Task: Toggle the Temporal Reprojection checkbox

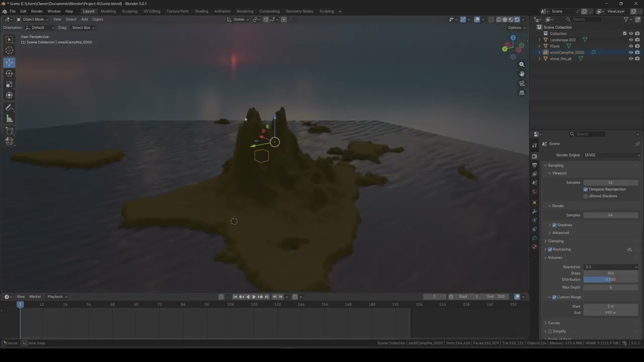Action: [x=586, y=190]
